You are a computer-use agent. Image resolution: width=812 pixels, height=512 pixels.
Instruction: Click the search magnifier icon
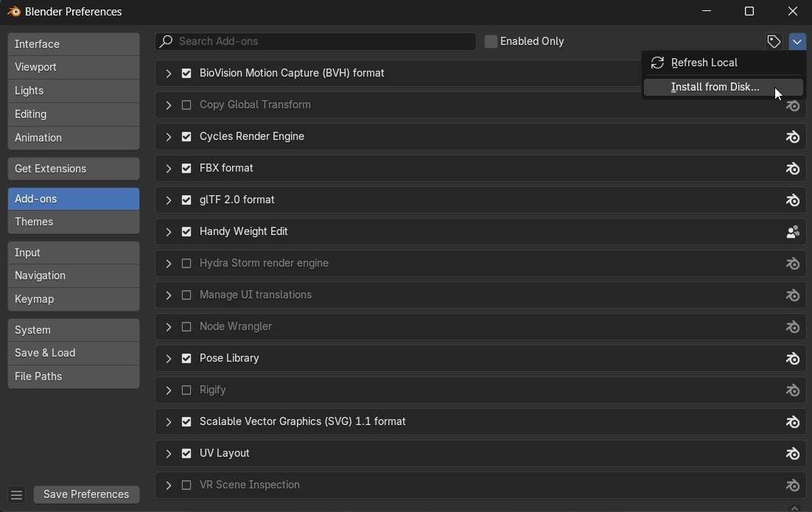pyautogui.click(x=166, y=41)
